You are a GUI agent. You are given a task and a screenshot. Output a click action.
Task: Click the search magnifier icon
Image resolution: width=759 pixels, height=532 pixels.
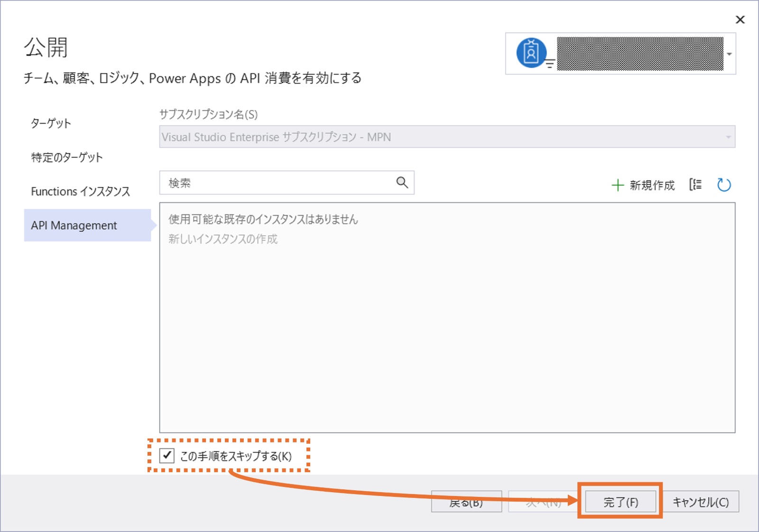(x=402, y=183)
